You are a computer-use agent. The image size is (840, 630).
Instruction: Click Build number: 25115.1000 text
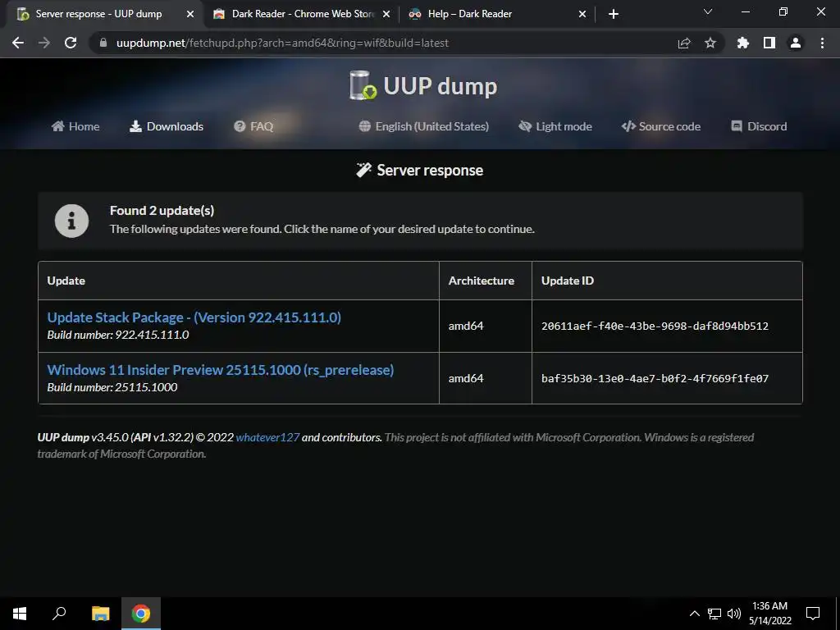pyautogui.click(x=112, y=387)
